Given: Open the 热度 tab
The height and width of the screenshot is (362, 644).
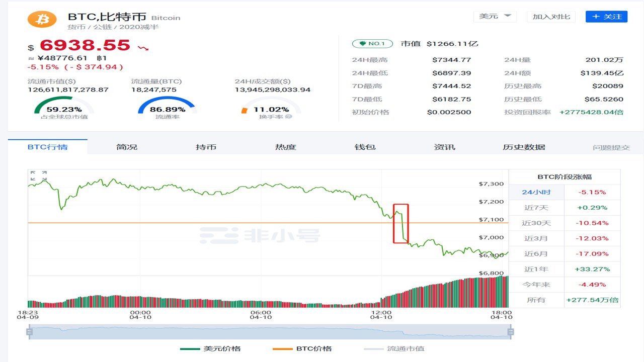Looking at the screenshot, I should click(x=285, y=147).
